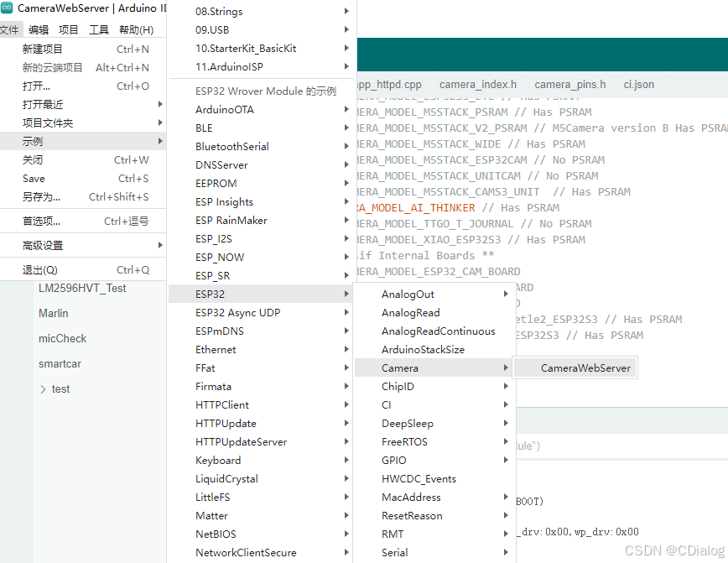Click Save in the file menu
Viewport: 728px width, 563px height.
(x=83, y=179)
